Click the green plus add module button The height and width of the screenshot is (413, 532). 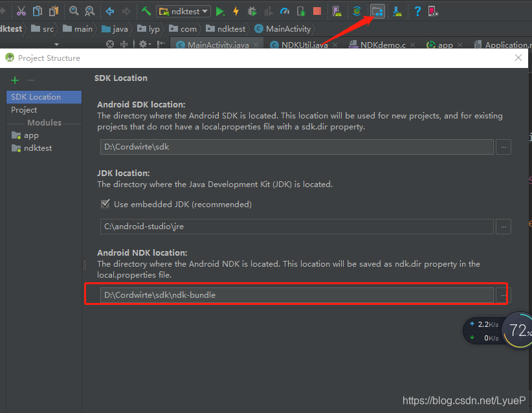(15, 80)
